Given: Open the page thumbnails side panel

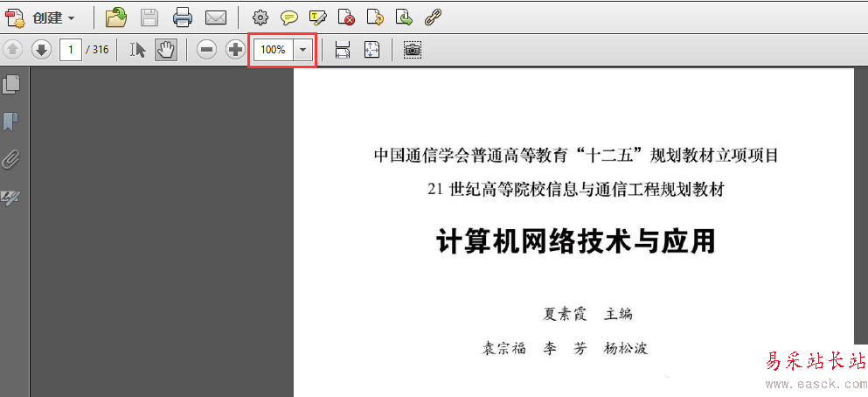Looking at the screenshot, I should [x=11, y=84].
